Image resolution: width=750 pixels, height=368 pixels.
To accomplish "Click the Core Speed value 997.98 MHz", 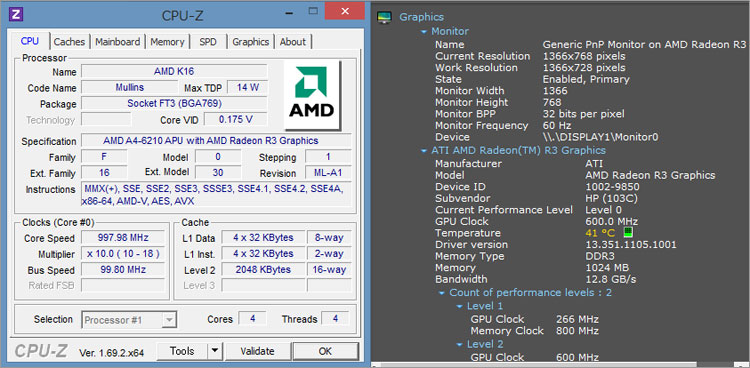I will pos(123,238).
